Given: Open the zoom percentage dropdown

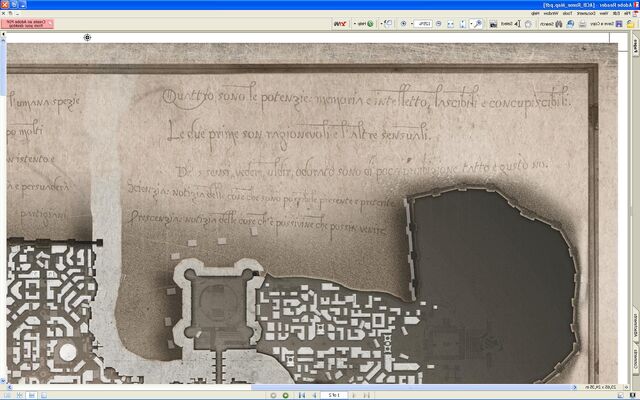Looking at the screenshot, I should 412,24.
